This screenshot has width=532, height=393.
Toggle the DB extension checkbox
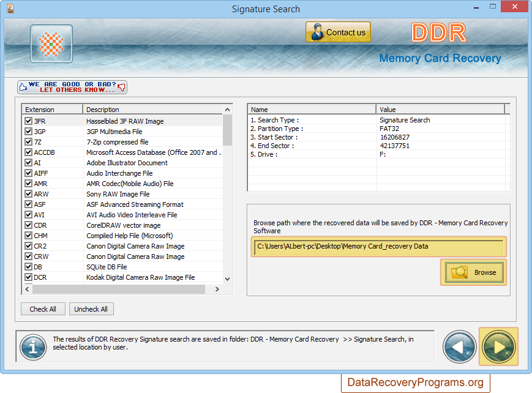tap(29, 267)
